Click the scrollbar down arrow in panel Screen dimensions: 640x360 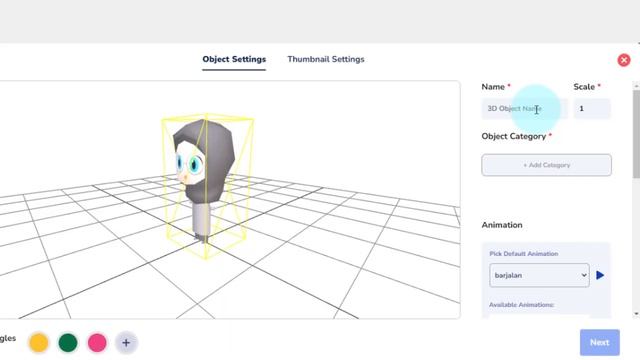point(636,314)
